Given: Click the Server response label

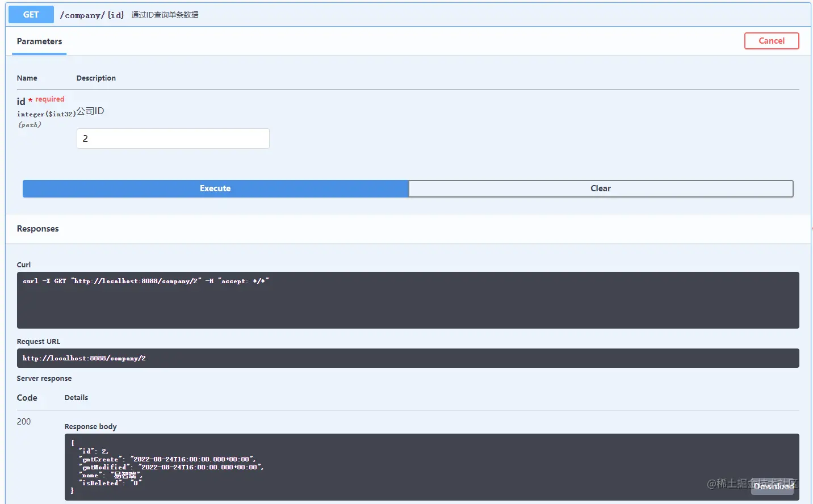Looking at the screenshot, I should click(x=44, y=379).
